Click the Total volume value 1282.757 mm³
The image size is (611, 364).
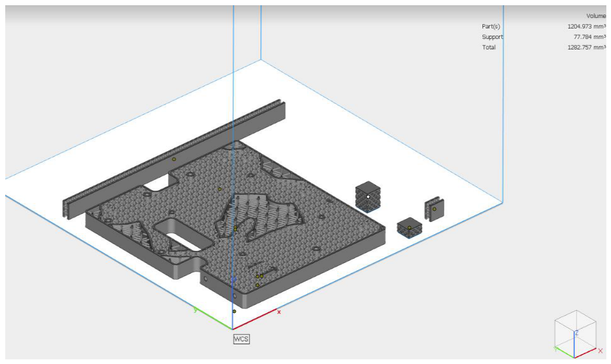[x=586, y=48]
